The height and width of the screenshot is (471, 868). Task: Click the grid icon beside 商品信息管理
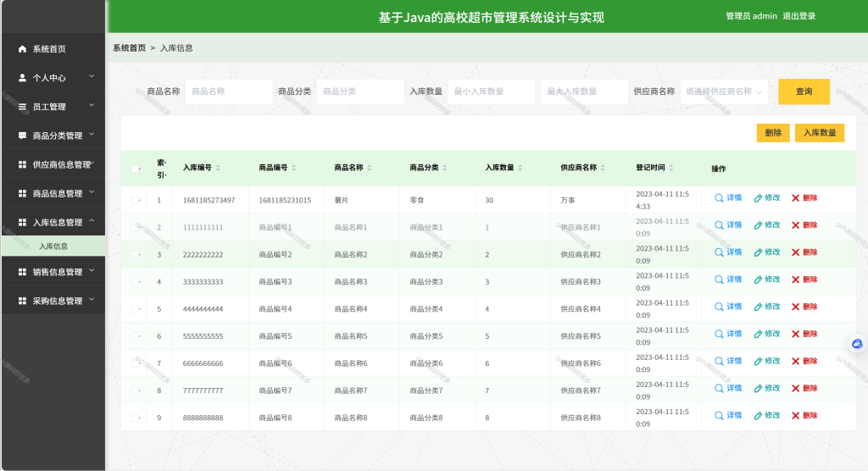click(x=22, y=193)
